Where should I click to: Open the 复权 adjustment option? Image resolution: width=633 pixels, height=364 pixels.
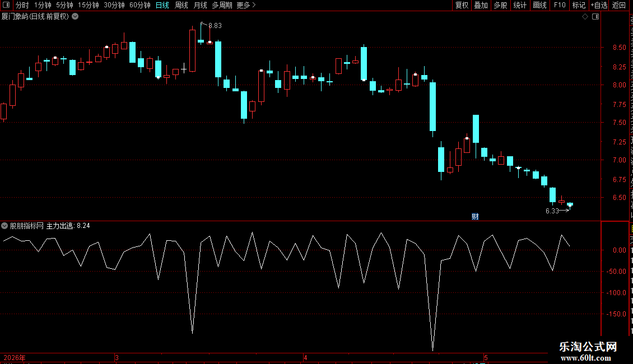coord(462,5)
